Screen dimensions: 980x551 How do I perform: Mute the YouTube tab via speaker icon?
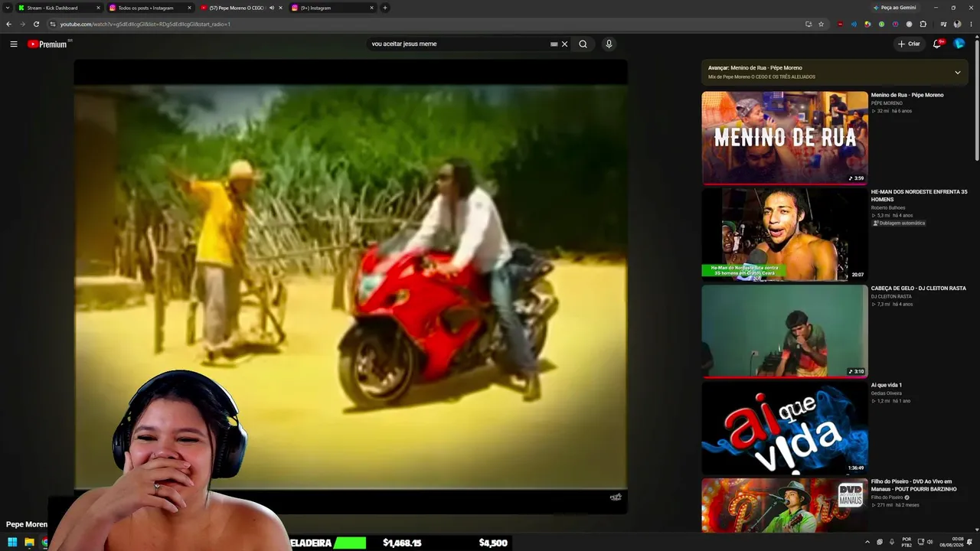271,8
